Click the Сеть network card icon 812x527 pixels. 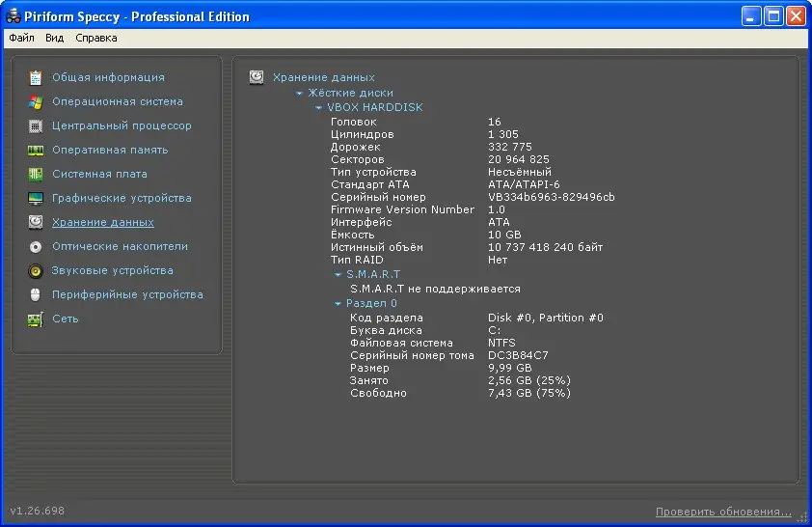point(36,319)
